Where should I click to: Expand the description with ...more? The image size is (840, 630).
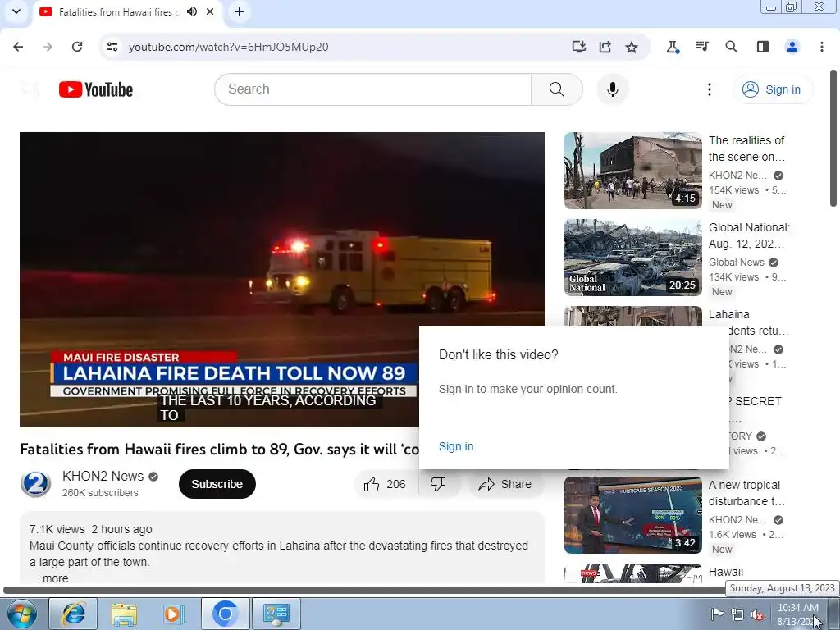[50, 578]
